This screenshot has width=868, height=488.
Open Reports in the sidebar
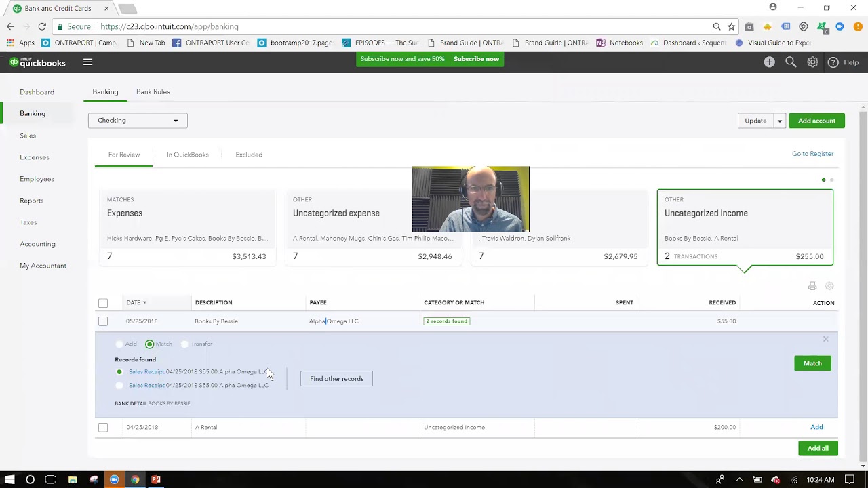click(32, 201)
